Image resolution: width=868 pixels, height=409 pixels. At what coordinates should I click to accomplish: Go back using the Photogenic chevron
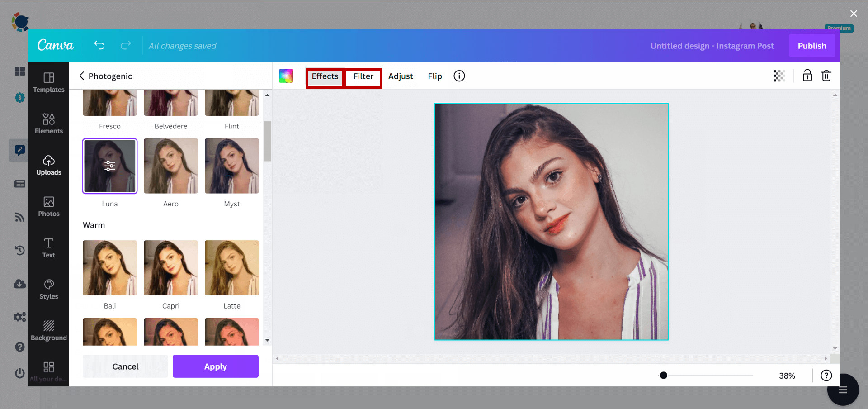(x=82, y=76)
